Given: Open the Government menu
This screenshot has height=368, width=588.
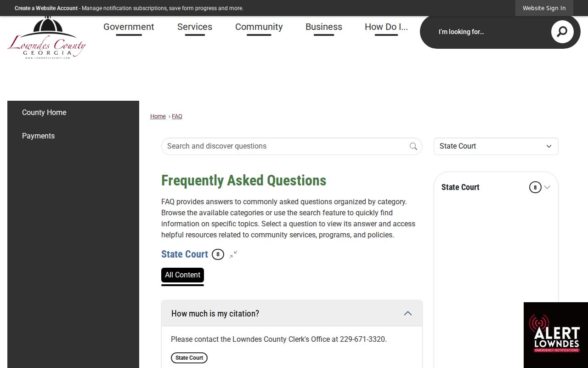Looking at the screenshot, I should pos(129,27).
